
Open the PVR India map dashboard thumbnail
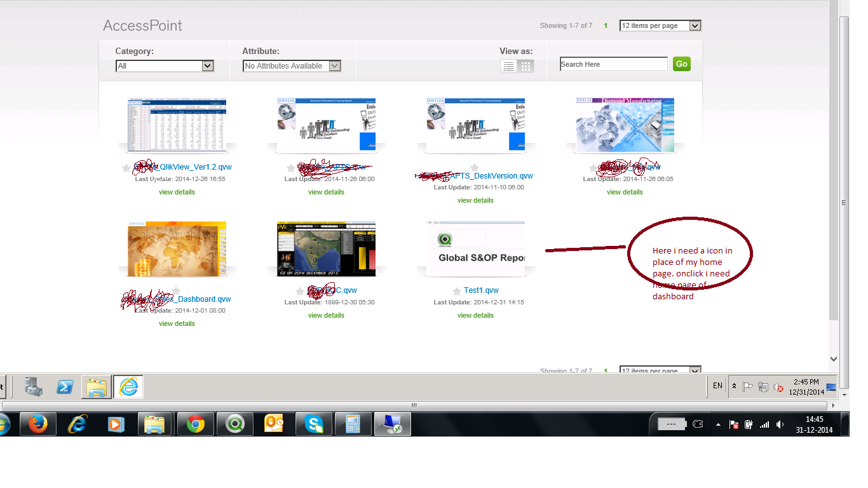(326, 248)
